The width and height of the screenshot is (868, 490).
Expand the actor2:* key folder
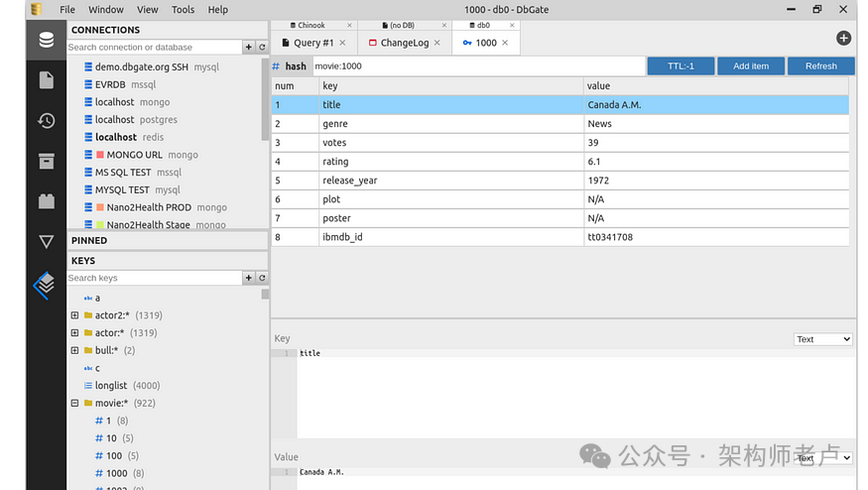tap(74, 315)
